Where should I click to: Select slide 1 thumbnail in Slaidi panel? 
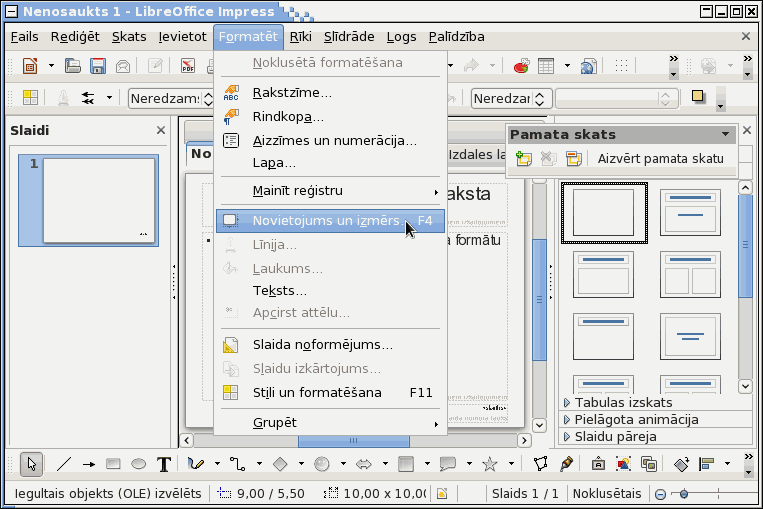coord(89,200)
